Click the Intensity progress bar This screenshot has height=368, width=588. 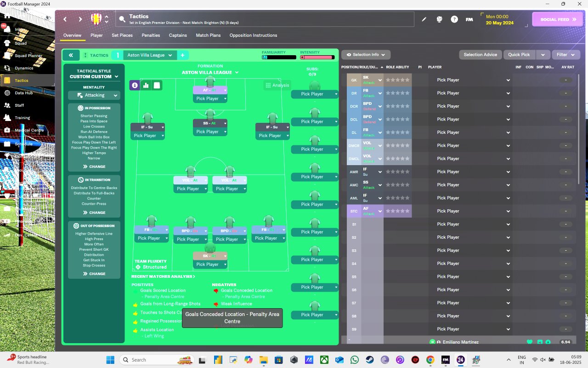pos(317,57)
